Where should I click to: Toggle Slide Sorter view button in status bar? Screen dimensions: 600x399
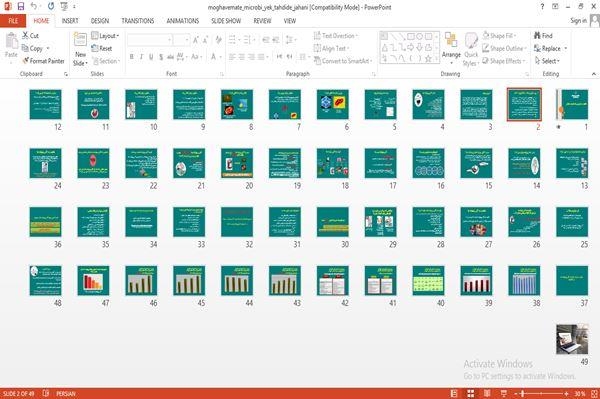(x=470, y=393)
